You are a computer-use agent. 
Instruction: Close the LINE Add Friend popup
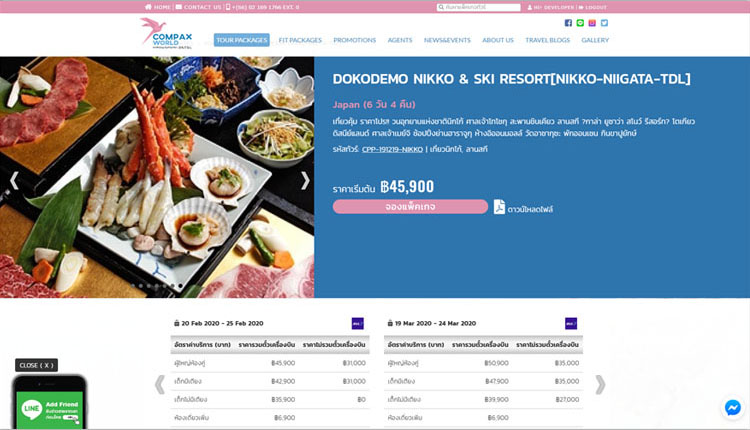36,365
